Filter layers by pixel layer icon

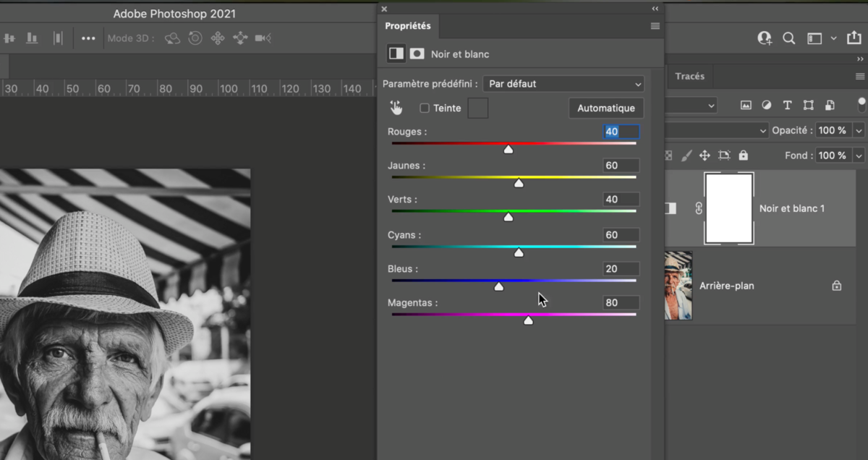coord(746,105)
